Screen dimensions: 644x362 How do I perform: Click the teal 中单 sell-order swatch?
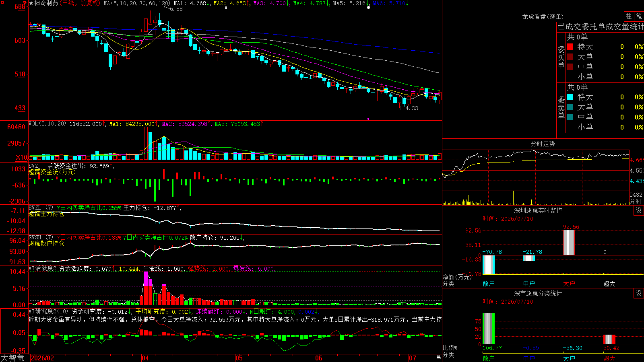(570, 117)
